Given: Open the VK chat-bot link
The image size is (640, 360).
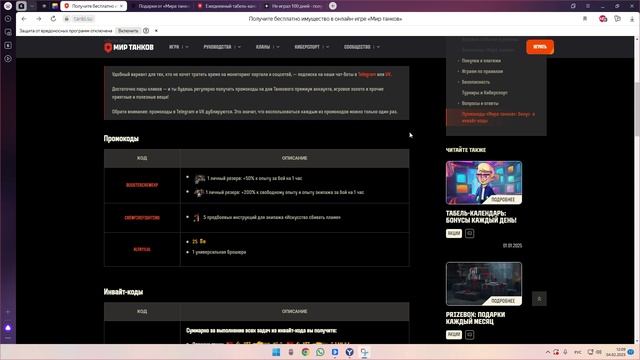Looking at the screenshot, I should 388,74.
